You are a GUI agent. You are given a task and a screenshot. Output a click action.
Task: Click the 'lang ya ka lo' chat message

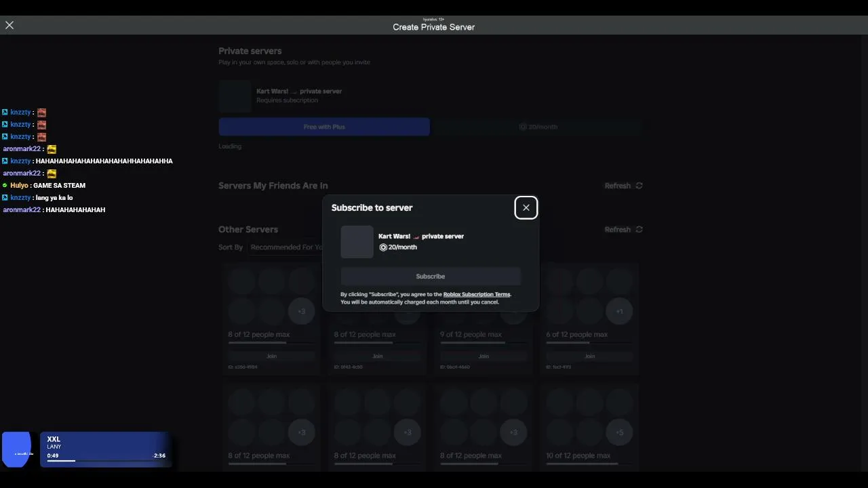54,198
